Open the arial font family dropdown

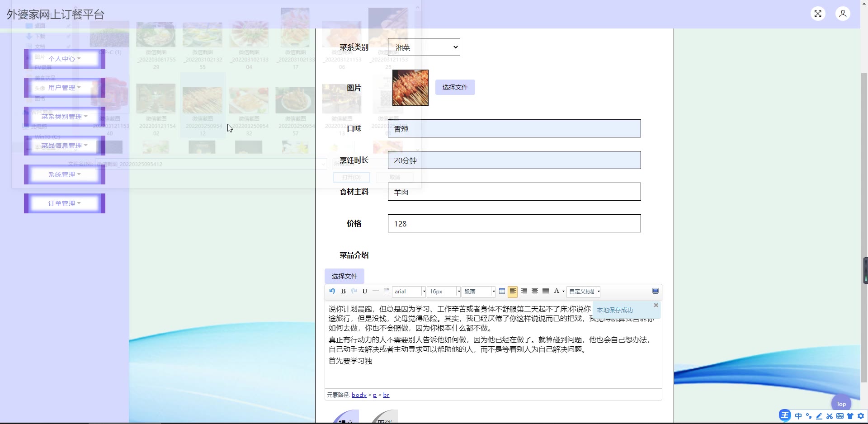click(409, 292)
